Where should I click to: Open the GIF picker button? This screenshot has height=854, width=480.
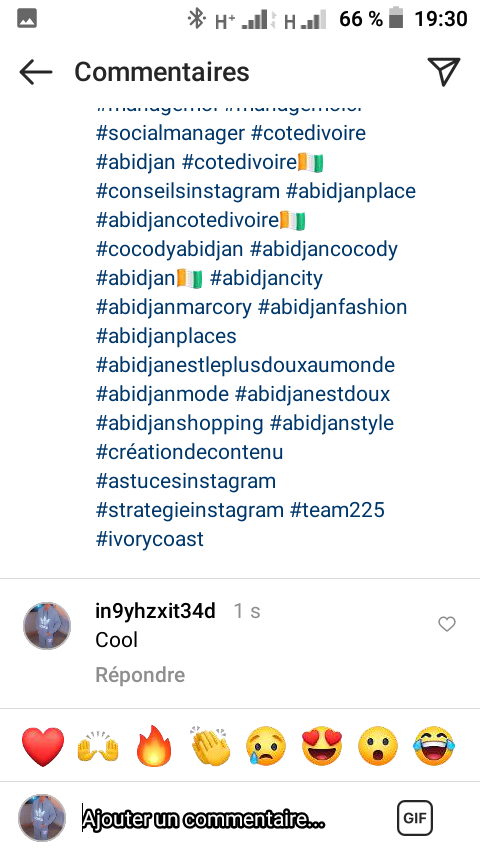[415, 818]
